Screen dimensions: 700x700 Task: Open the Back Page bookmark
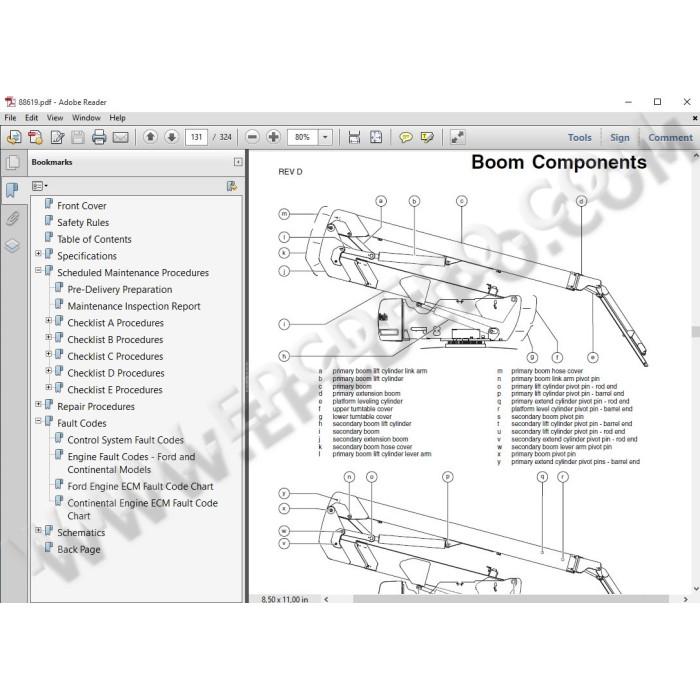pyautogui.click(x=79, y=550)
